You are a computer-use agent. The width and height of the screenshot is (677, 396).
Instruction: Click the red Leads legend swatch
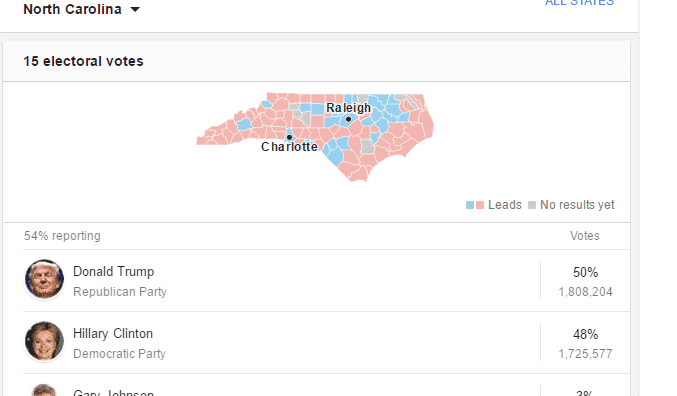480,205
